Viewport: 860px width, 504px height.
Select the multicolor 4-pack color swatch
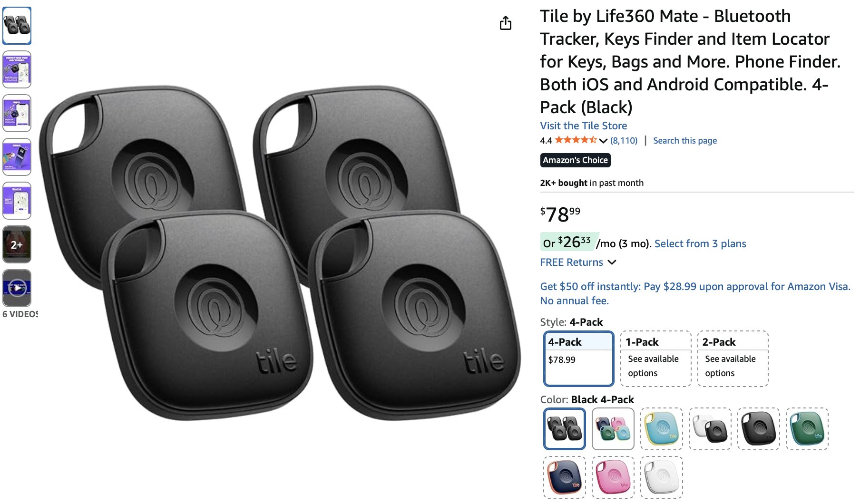tap(613, 429)
